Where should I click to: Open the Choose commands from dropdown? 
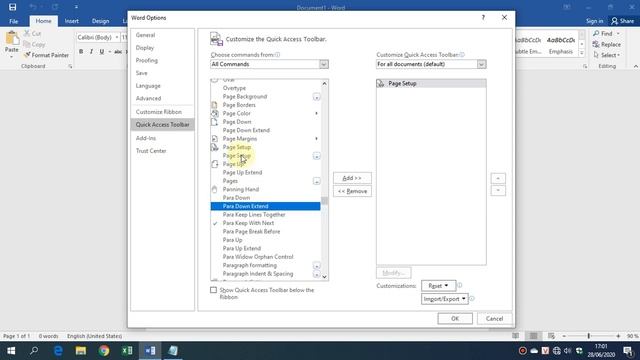click(x=269, y=64)
